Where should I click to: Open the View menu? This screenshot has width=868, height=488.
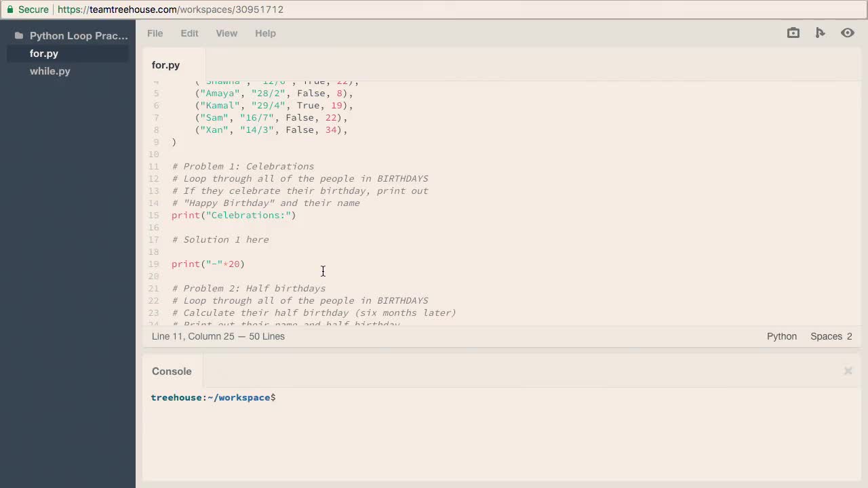(x=226, y=33)
